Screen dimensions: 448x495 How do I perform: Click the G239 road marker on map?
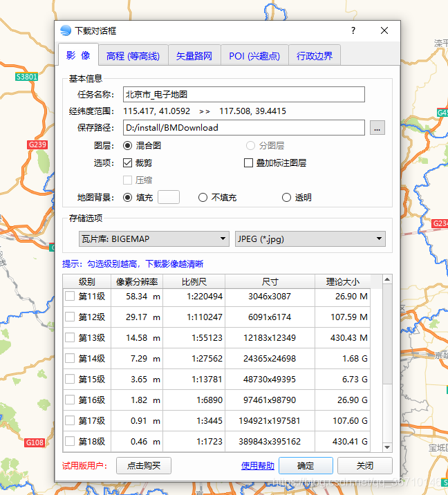(x=37, y=144)
